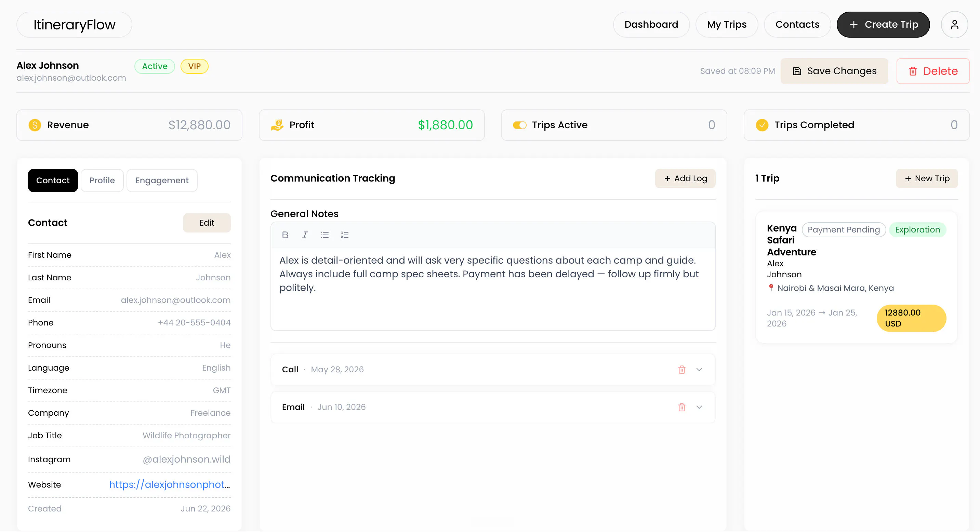Screen dimensions: 980x532
Task: Open the user profile avatar icon
Action: 954,25
